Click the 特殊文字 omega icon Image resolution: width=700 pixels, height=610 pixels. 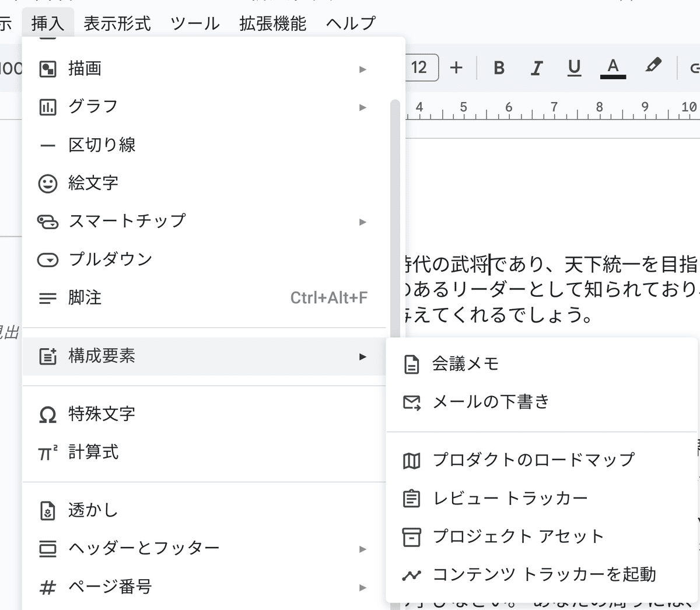coord(48,415)
